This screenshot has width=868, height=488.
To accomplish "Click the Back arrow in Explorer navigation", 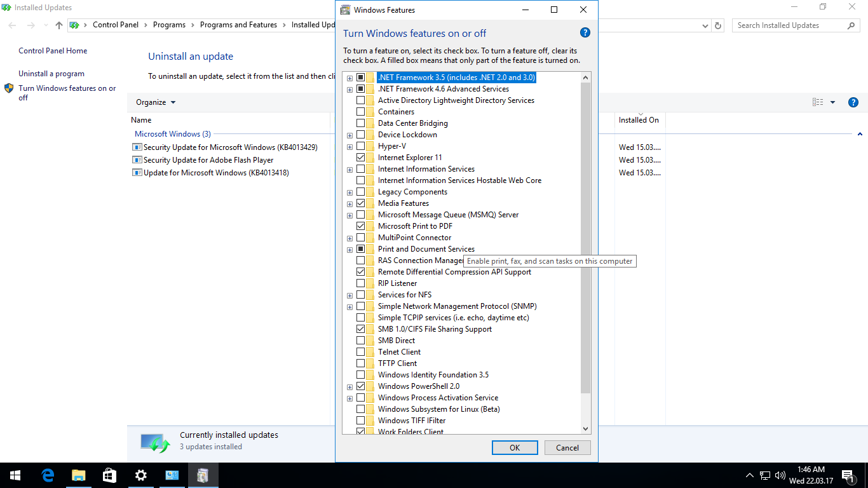I will pos(13,25).
